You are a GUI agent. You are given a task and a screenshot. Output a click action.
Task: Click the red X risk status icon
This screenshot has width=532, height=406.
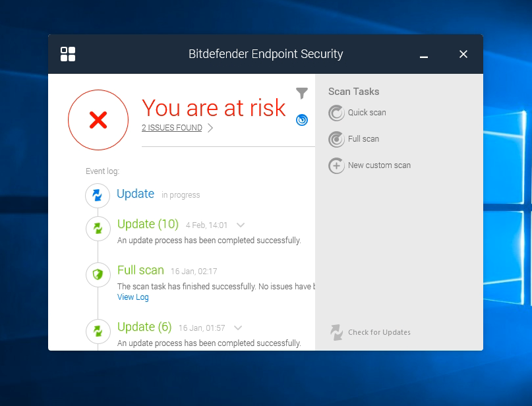(98, 120)
